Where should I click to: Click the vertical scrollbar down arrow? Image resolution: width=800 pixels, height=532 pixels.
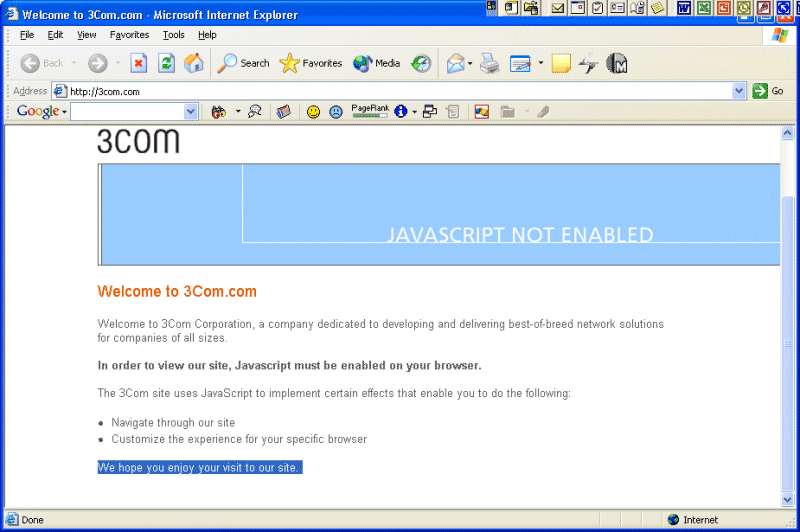(x=787, y=499)
